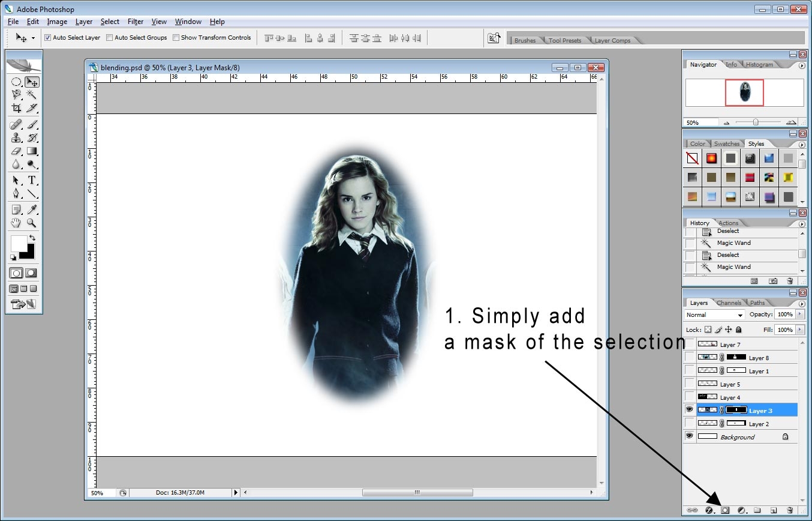Hide the Background layer

tap(690, 436)
